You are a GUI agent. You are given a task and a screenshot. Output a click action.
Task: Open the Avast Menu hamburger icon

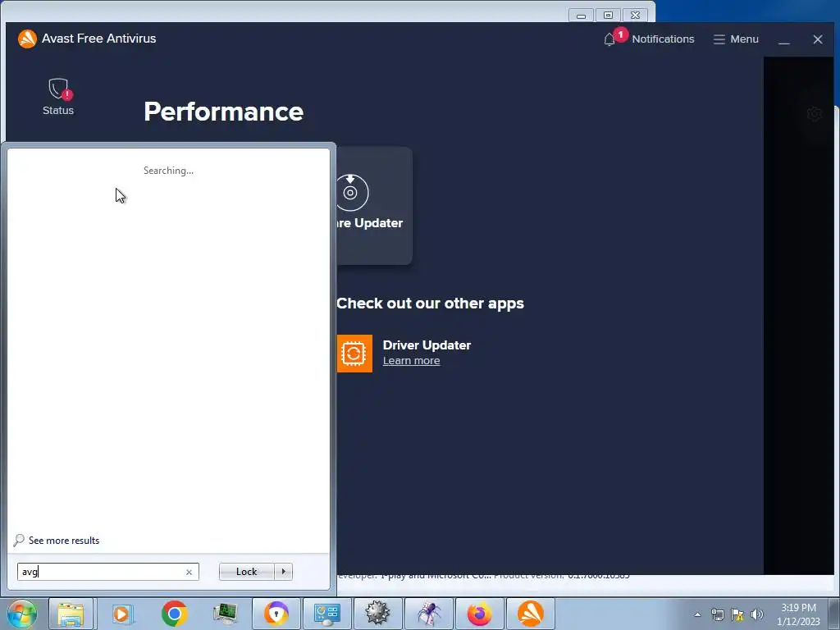pos(719,39)
